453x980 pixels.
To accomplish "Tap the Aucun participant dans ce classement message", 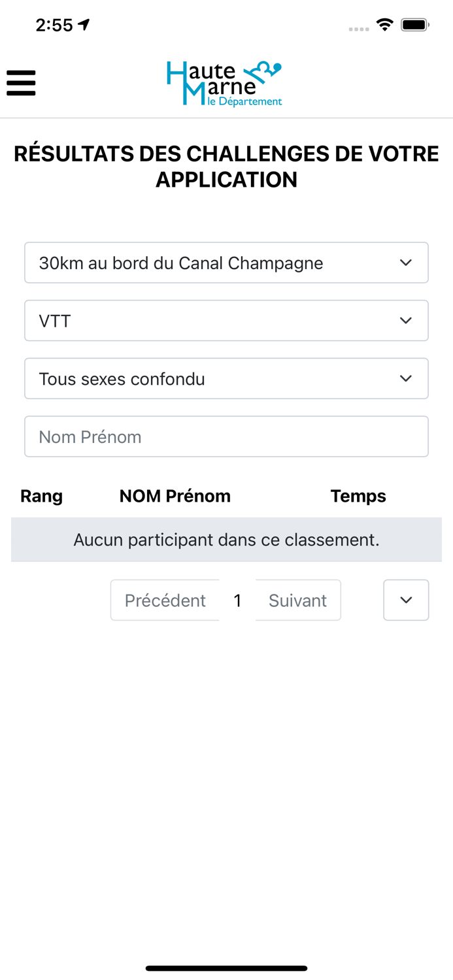I will (x=226, y=540).
